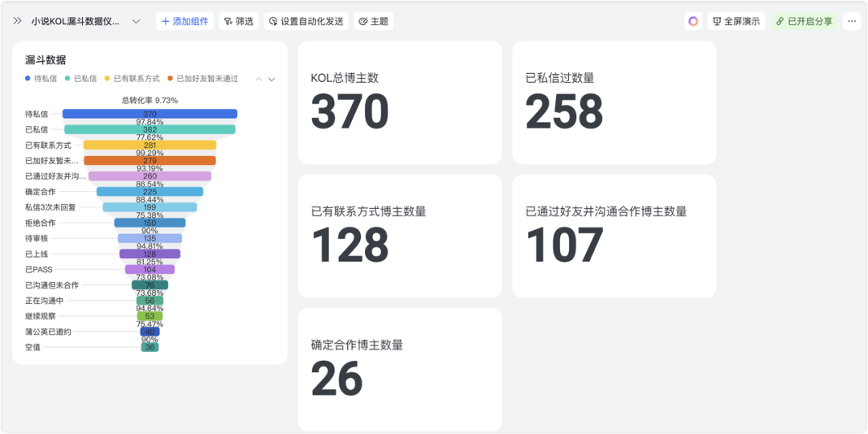Click the 确定合作 funnel bar 225
This screenshot has height=434, width=868.
tap(149, 191)
